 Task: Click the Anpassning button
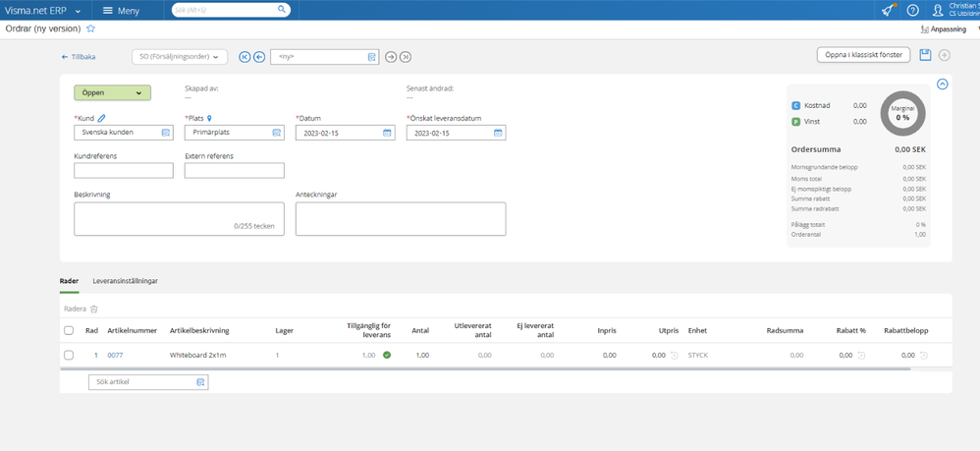pyautogui.click(x=944, y=29)
